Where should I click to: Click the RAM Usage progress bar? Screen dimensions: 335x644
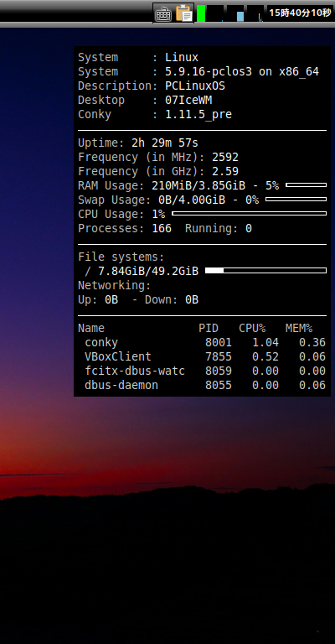[x=307, y=185]
